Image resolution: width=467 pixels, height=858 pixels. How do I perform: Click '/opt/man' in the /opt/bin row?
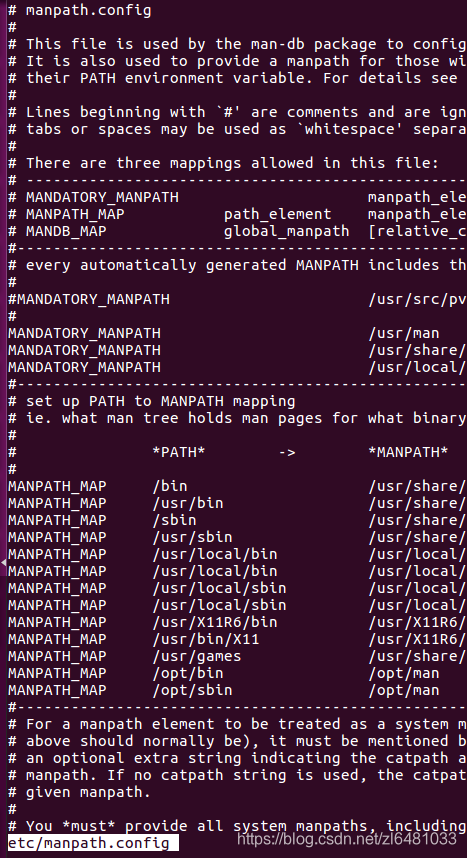pyautogui.click(x=404, y=673)
